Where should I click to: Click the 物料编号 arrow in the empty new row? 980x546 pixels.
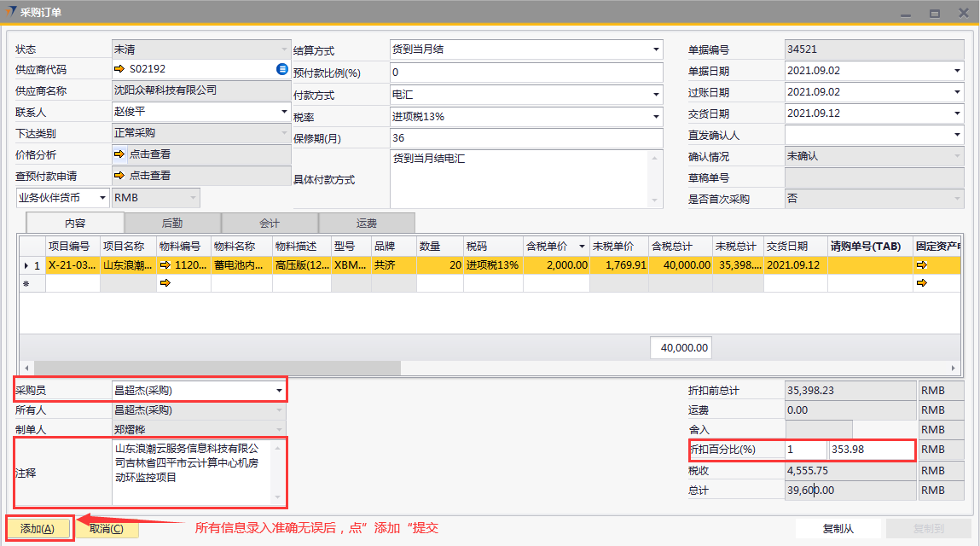coord(165,283)
